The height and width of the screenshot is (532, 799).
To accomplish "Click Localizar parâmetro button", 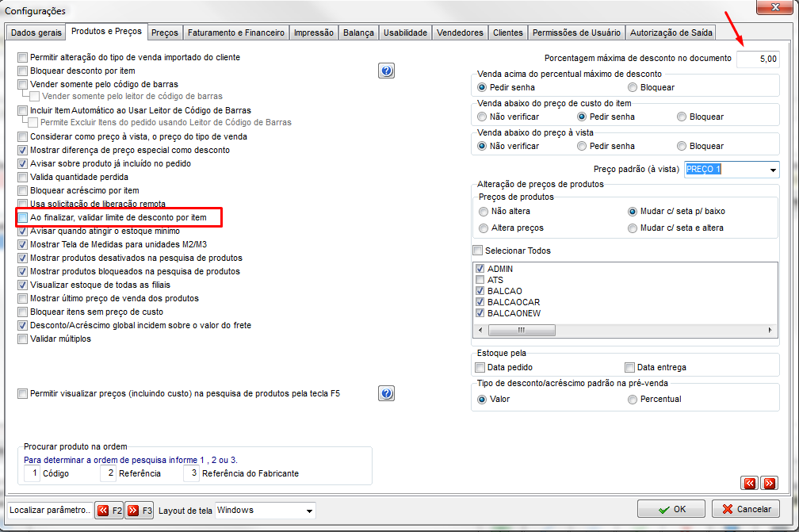I will point(50,510).
